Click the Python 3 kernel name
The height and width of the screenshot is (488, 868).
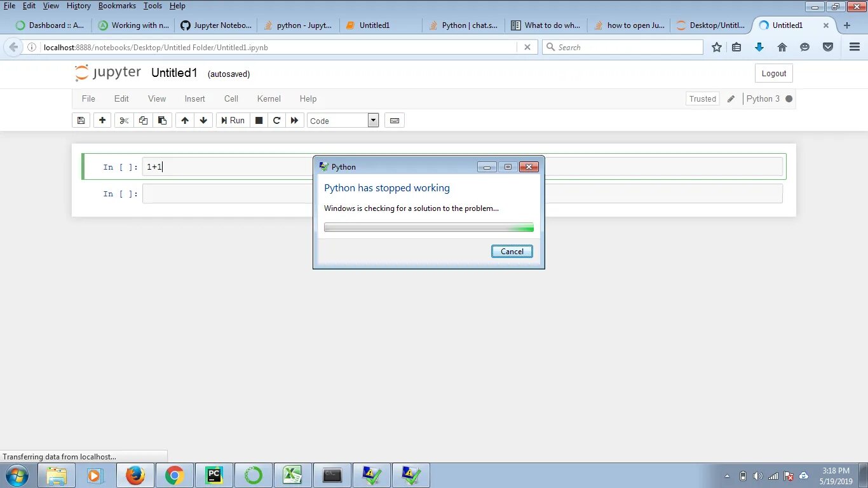tap(763, 98)
